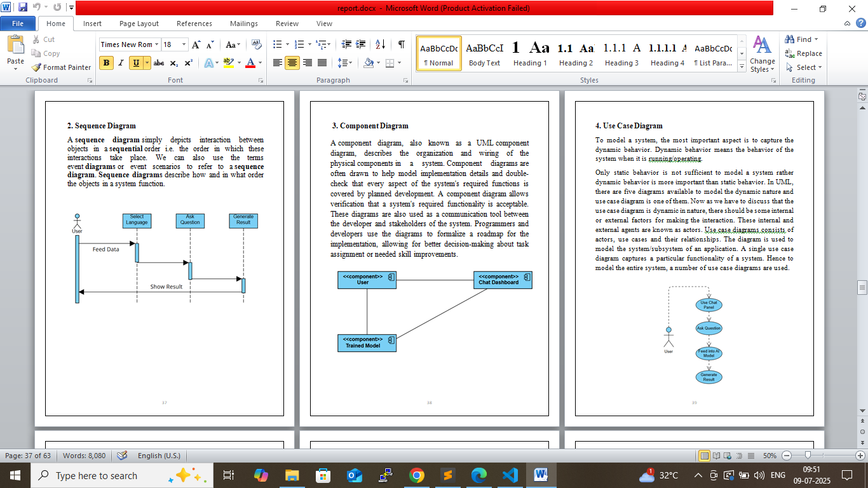Toggle Justify alignment button

(x=322, y=63)
